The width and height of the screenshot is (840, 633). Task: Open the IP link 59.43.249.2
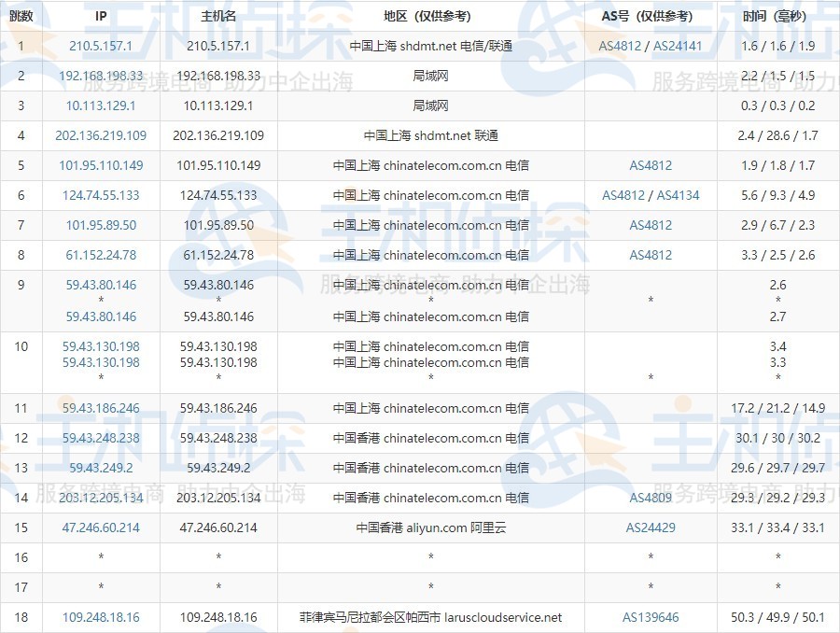(x=101, y=468)
